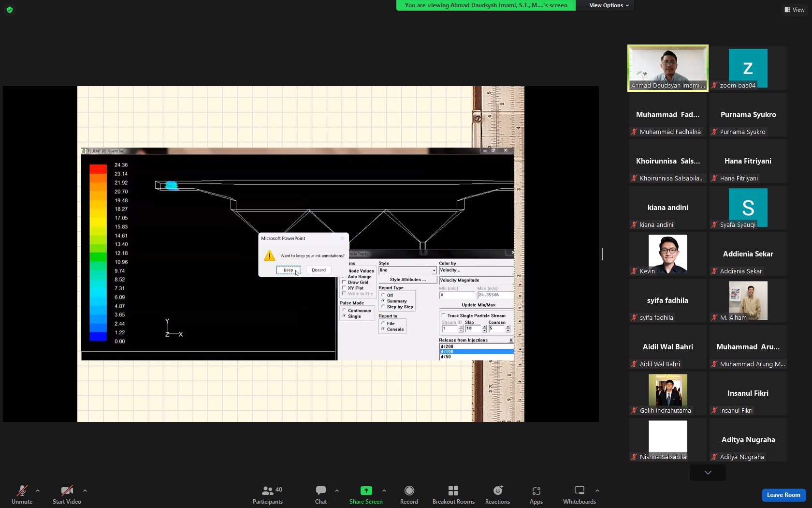Viewport: 812px width, 508px height.
Task: Start Video from the camera icon
Action: (67, 491)
